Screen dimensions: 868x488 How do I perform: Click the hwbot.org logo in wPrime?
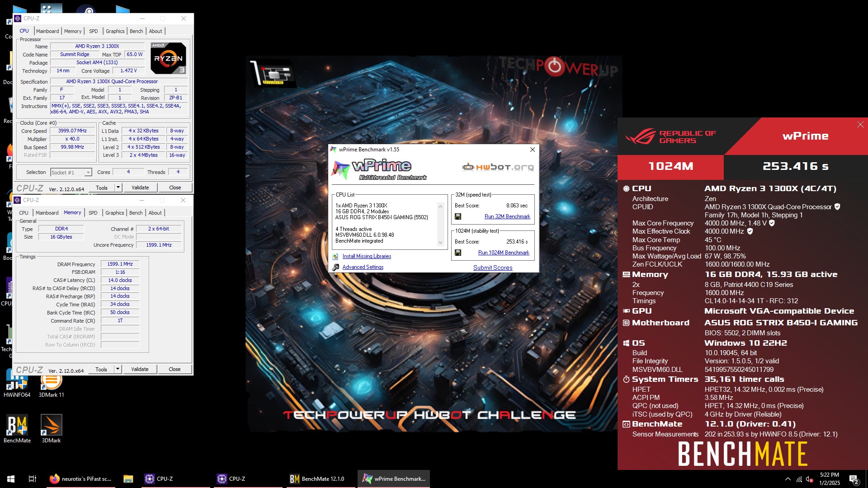(x=498, y=167)
